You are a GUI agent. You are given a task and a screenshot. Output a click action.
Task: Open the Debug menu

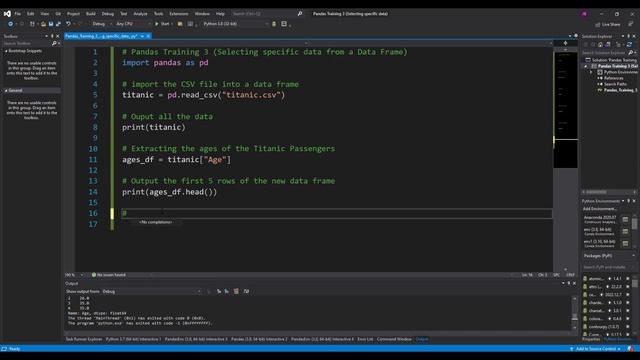coord(108,13)
